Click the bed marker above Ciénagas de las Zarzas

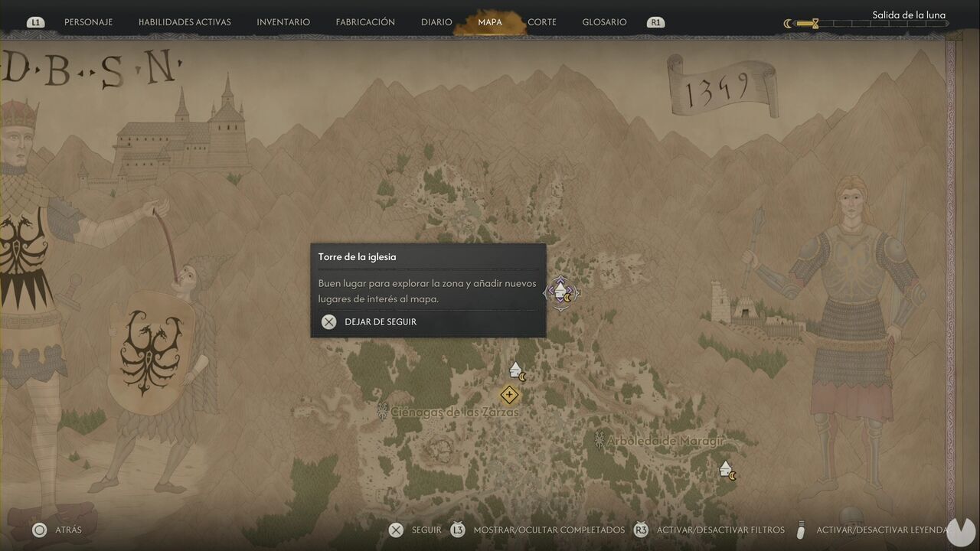pos(518,371)
